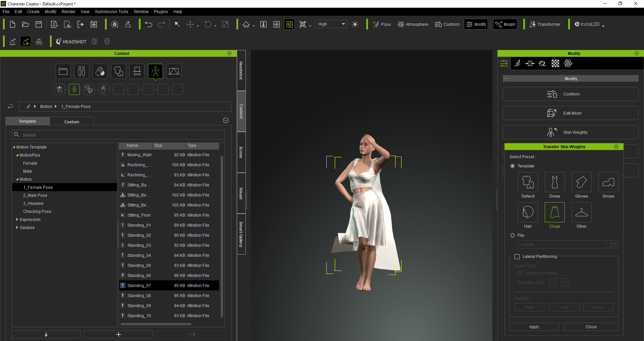644x341 pixels.
Task: Select the Template preset radio button
Action: click(513, 166)
